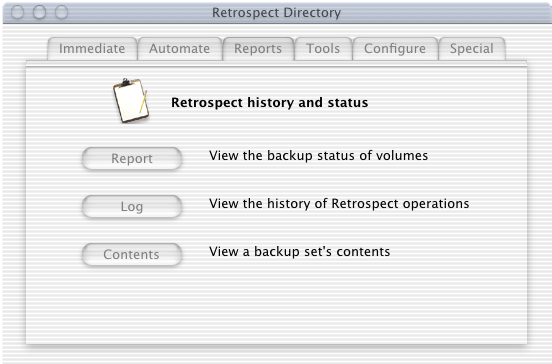
Task: Select the Reports tab
Action: [x=258, y=49]
